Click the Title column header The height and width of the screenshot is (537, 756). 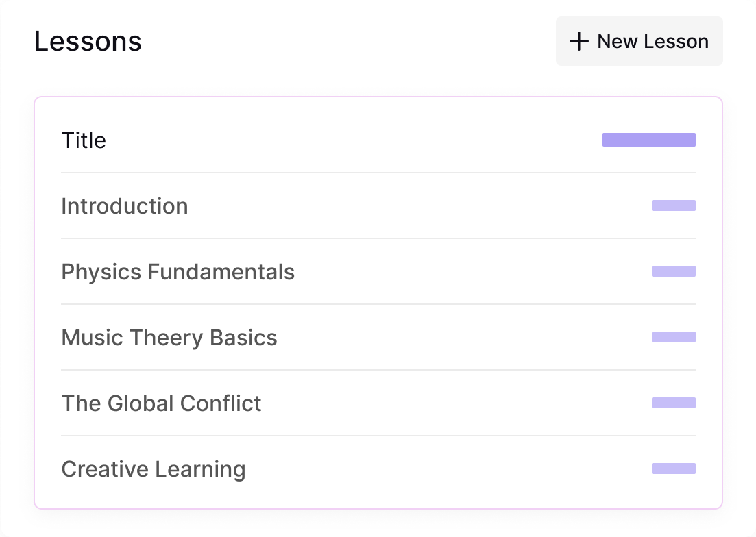[84, 140]
